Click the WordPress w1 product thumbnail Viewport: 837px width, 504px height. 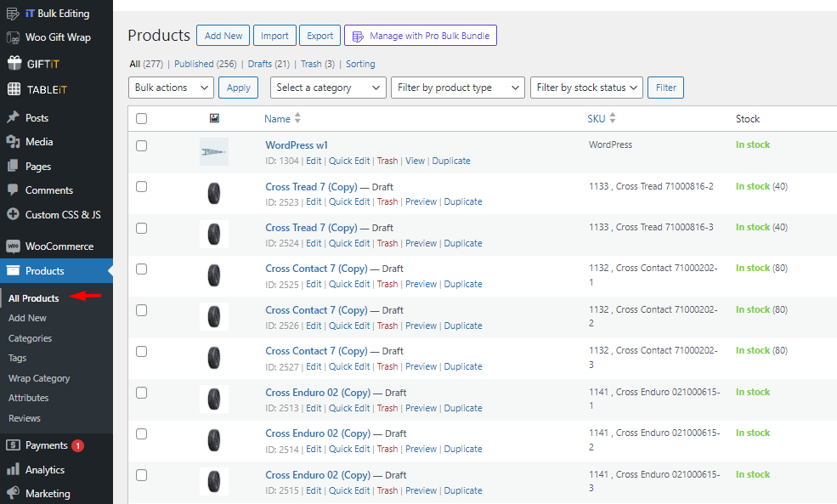pos(213,151)
